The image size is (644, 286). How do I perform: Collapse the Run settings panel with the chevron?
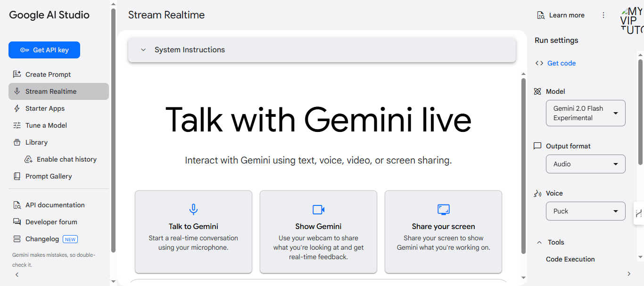[628, 274]
